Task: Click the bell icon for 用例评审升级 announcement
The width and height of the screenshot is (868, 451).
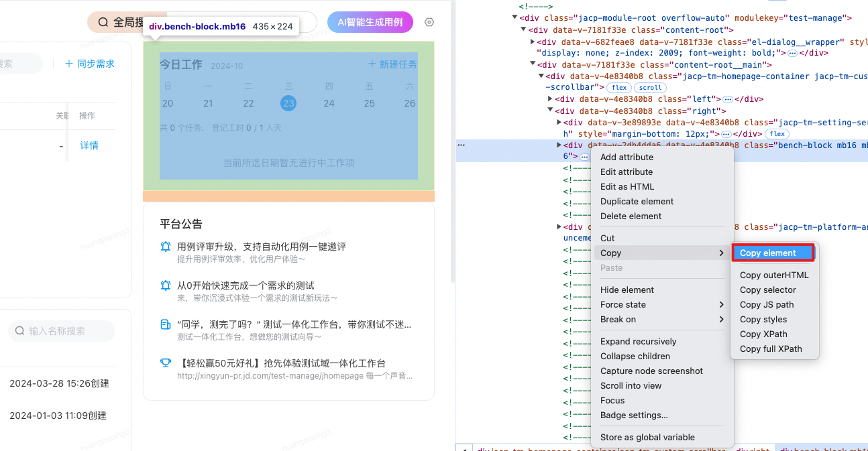Action: click(166, 247)
